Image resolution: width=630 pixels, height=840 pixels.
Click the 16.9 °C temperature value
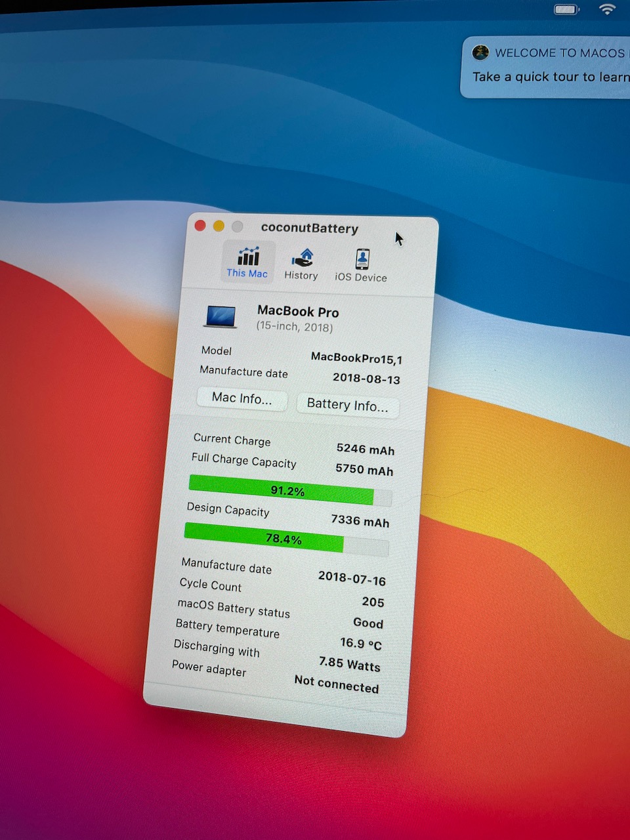coord(361,644)
